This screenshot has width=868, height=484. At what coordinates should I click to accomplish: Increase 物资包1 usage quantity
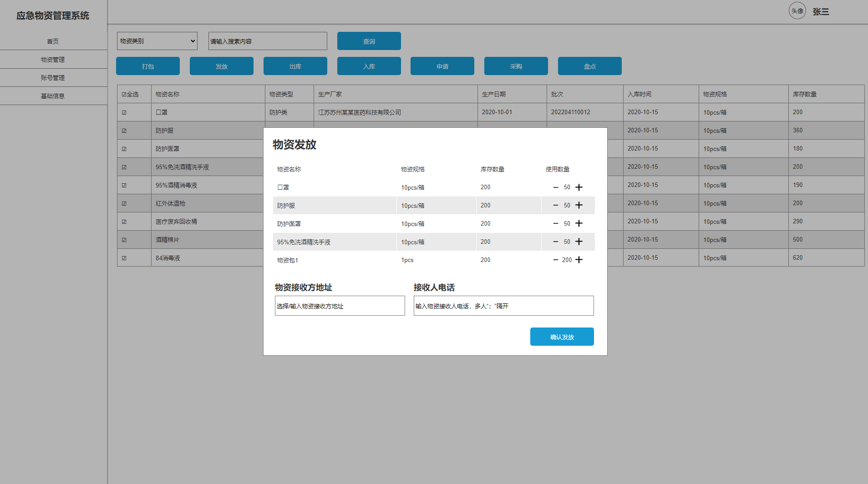[579, 260]
